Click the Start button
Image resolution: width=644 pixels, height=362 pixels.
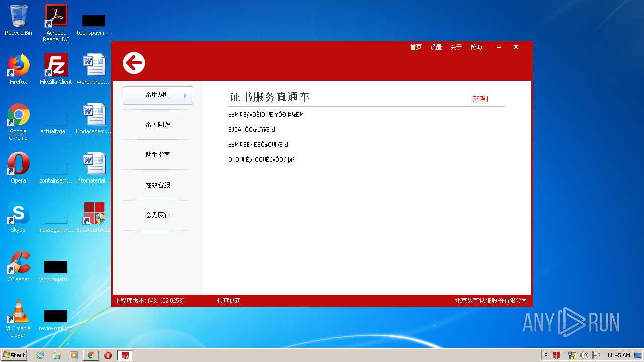pos(14,355)
